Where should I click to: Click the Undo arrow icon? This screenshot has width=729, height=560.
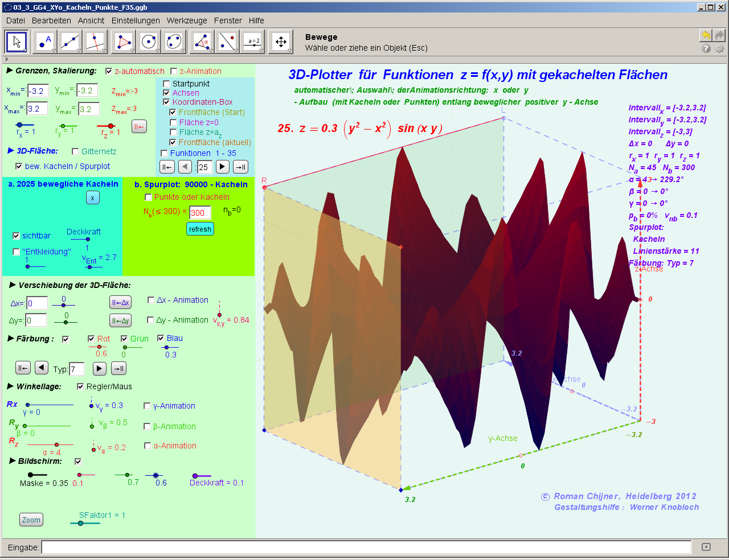[x=706, y=35]
